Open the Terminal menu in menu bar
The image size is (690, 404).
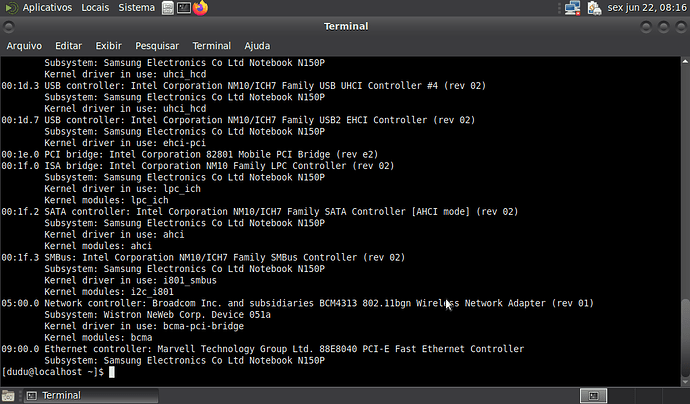[211, 46]
